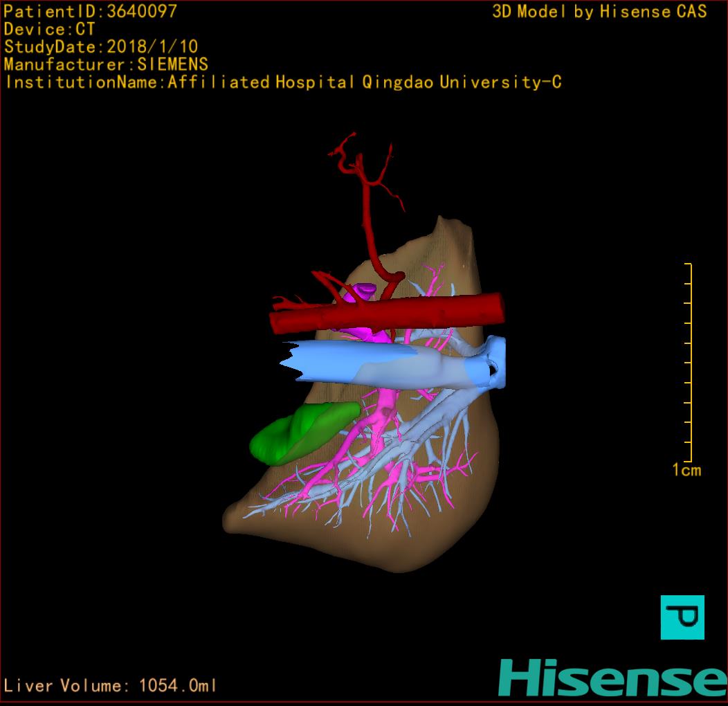Select the light blue vena cava vessel
Screen dimensions: 728x706
(x=392, y=363)
